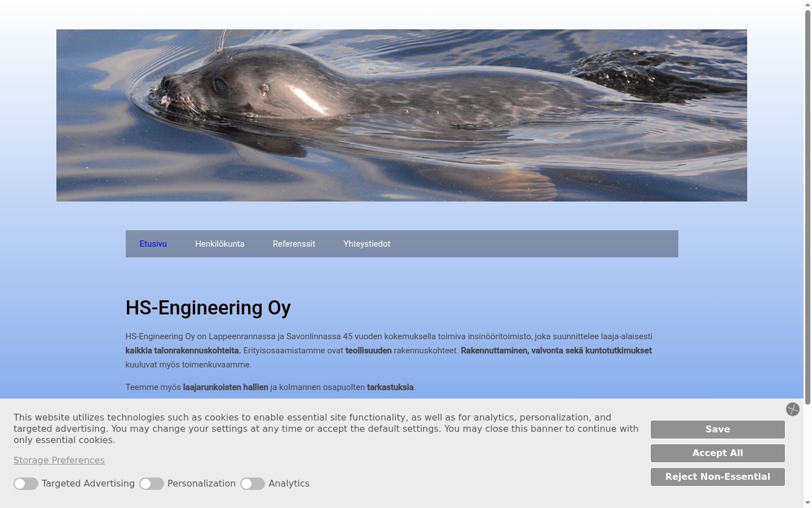Click the bold word 'teollisuuden'

point(369,351)
